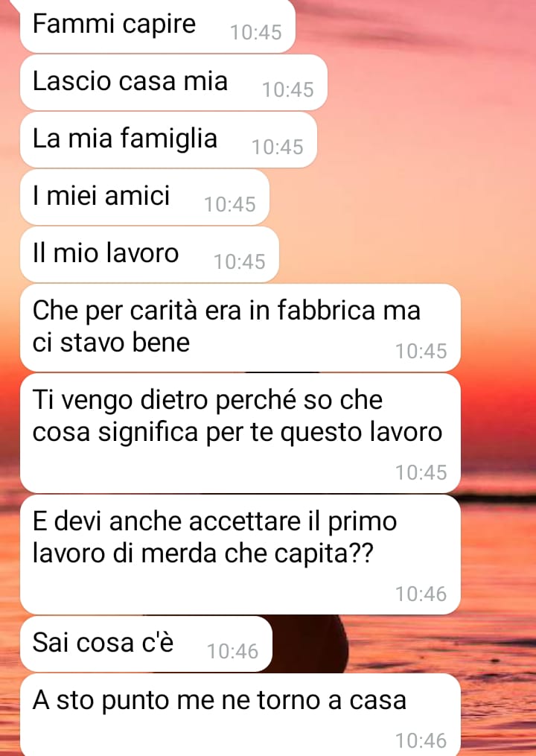536x756 pixels.
Task: Click the 10:45 timestamp on 'Fammi capire'
Action: pos(256,32)
